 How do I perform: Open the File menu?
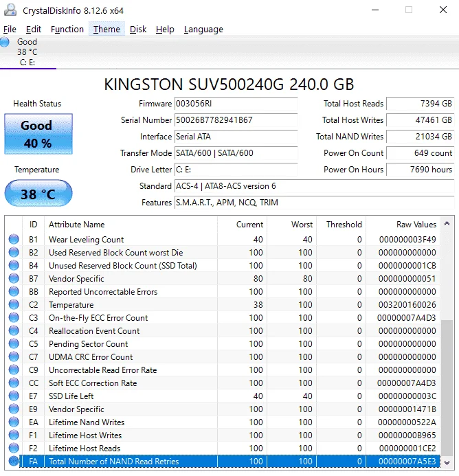pyautogui.click(x=10, y=29)
